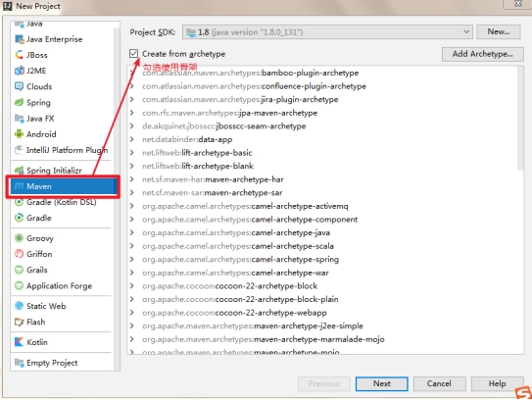Open Help for New Project

[x=497, y=383]
